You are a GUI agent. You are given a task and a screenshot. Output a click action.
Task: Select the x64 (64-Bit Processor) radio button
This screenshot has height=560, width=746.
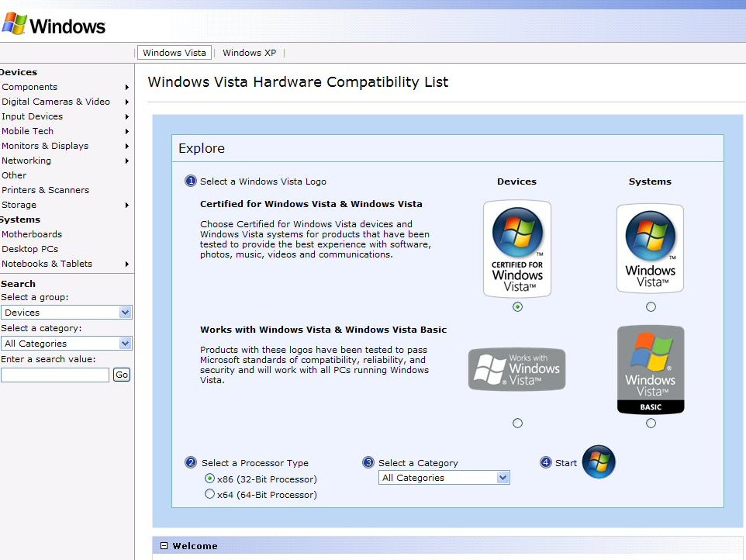pyautogui.click(x=209, y=494)
